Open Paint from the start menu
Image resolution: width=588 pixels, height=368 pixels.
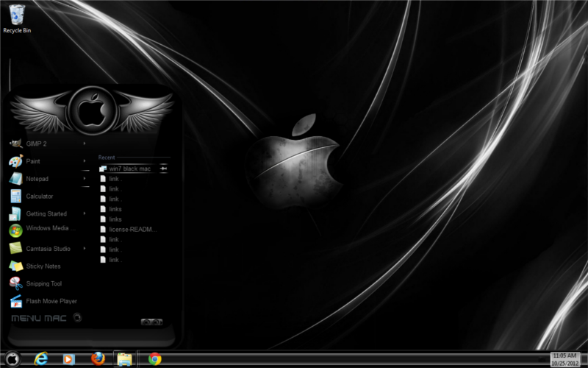tap(47, 161)
